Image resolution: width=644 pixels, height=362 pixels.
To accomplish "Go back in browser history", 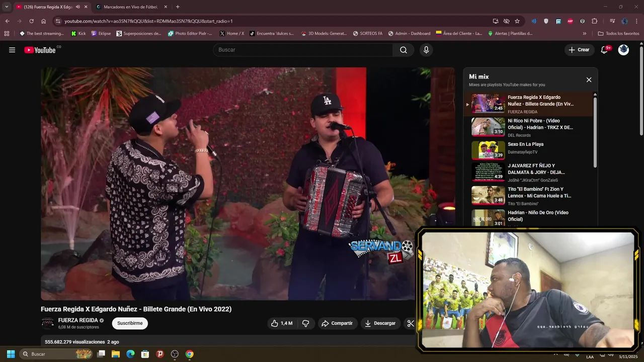I will pos(7,21).
